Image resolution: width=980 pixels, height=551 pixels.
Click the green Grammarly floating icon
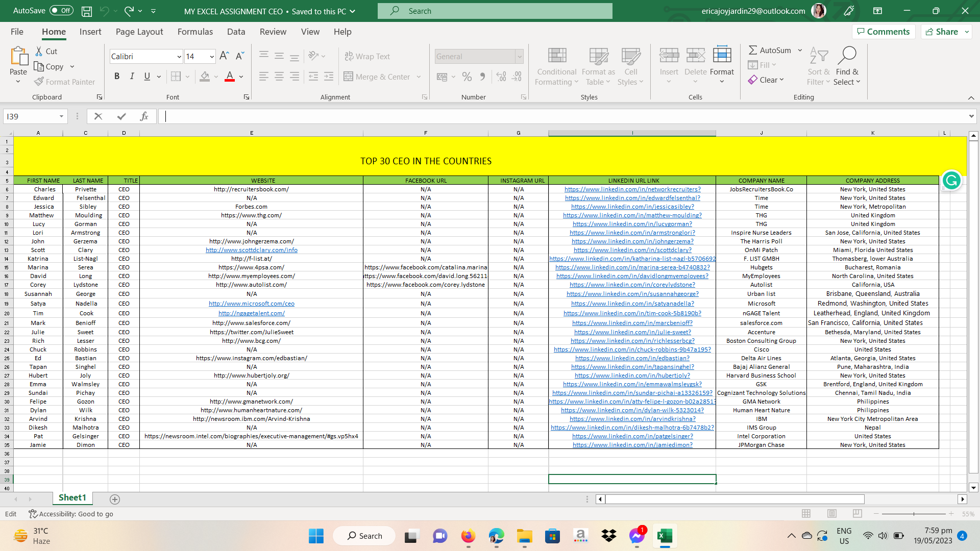pos(951,181)
